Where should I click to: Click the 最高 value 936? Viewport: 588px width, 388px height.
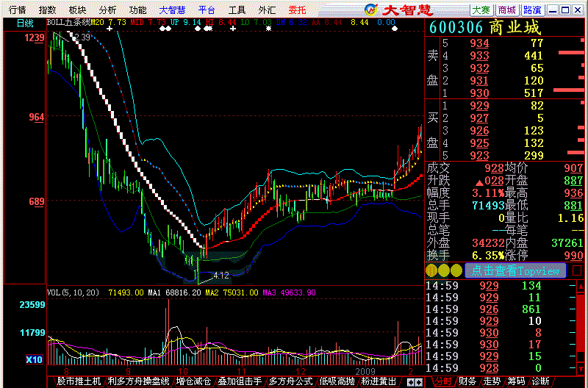[x=573, y=193]
